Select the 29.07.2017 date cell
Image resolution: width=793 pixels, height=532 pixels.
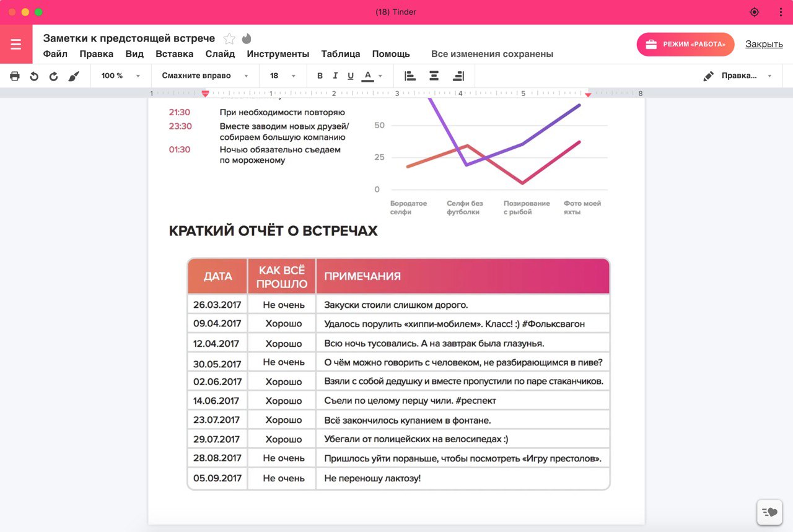pos(217,439)
